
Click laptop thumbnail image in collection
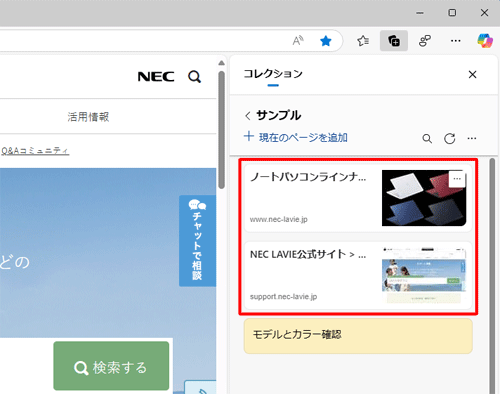(424, 198)
